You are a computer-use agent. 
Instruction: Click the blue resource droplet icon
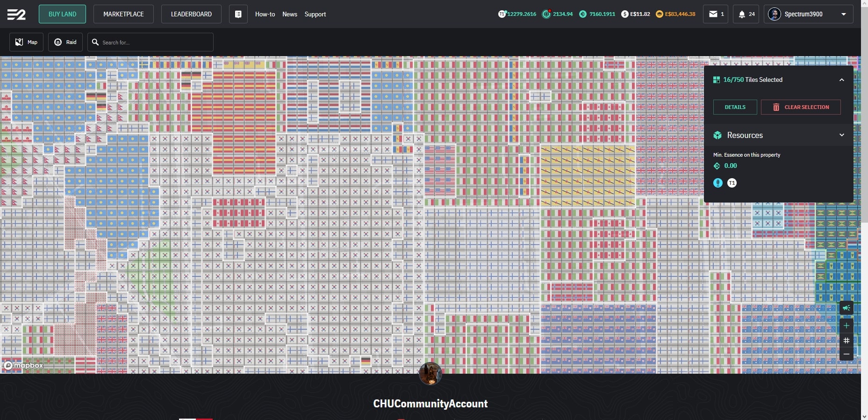[x=718, y=183]
